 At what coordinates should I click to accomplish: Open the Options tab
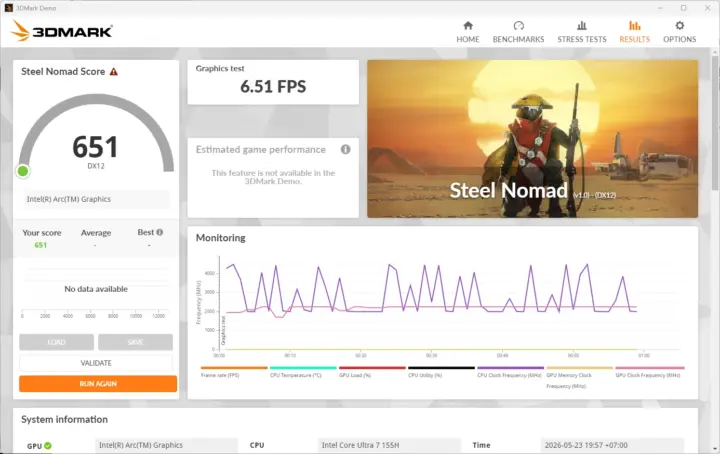pos(680,32)
